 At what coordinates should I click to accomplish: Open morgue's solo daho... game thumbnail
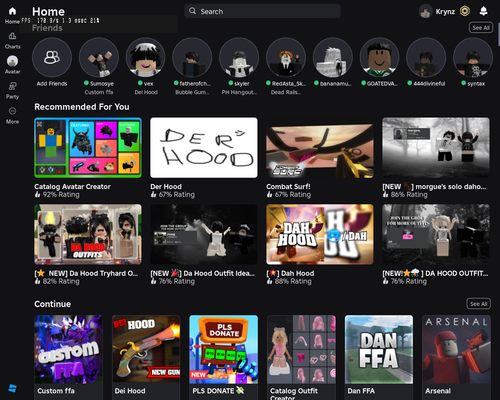436,147
